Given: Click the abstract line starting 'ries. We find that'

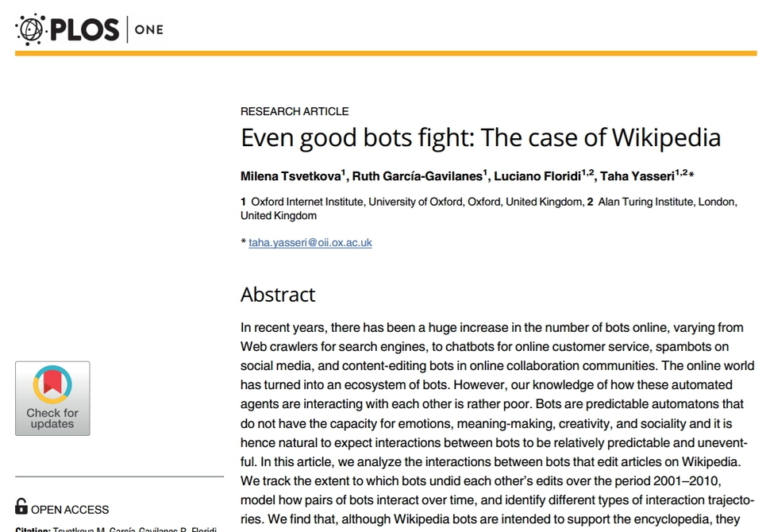Looking at the screenshot, I should pos(490,519).
